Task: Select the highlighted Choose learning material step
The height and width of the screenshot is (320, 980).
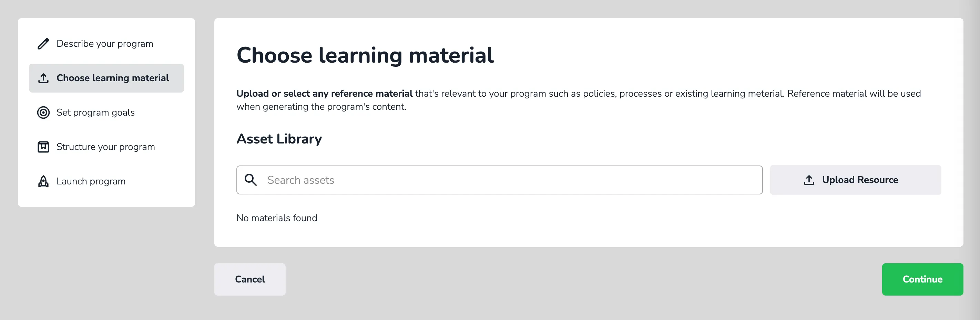Action: [x=113, y=78]
